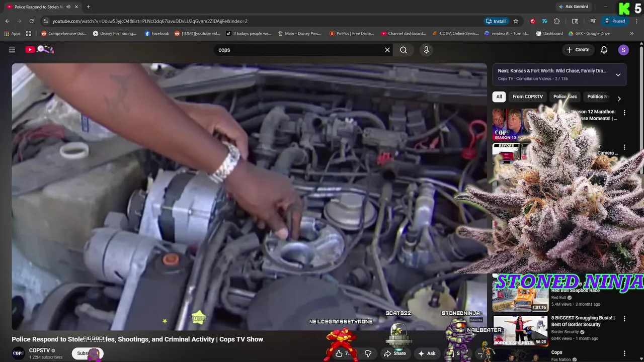Run search with the magnifying glass button
644x362 pixels.
tap(404, 50)
